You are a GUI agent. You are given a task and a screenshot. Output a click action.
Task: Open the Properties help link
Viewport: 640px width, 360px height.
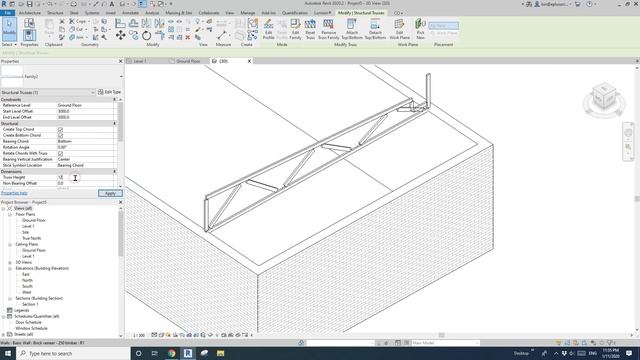[x=14, y=193]
